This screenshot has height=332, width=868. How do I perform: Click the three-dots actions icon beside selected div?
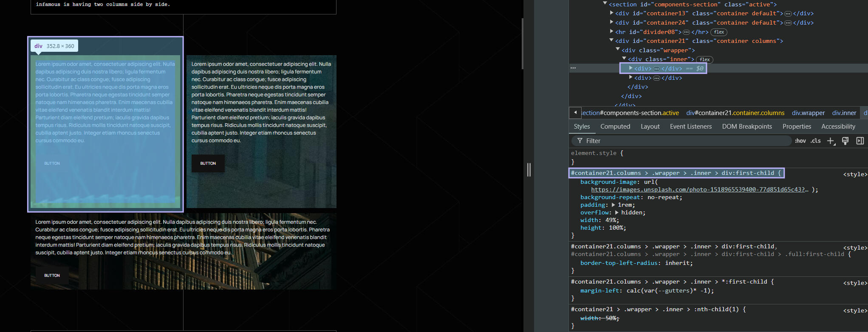point(573,68)
